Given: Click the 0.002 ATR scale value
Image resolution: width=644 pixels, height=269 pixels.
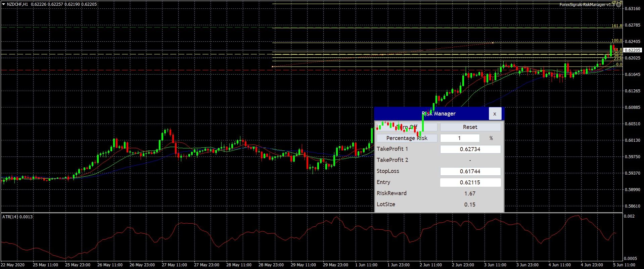Looking at the screenshot, I should coord(629,216).
